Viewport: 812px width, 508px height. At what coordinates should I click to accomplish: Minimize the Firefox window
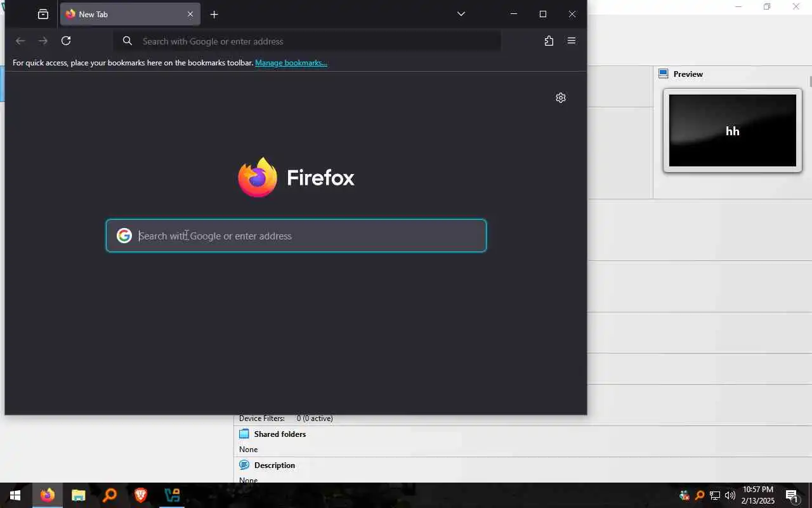(514, 14)
